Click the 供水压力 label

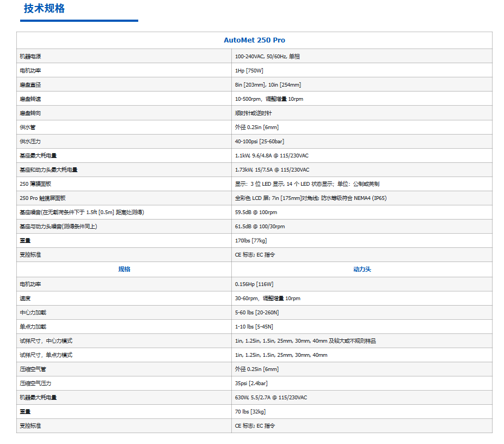[30, 141]
